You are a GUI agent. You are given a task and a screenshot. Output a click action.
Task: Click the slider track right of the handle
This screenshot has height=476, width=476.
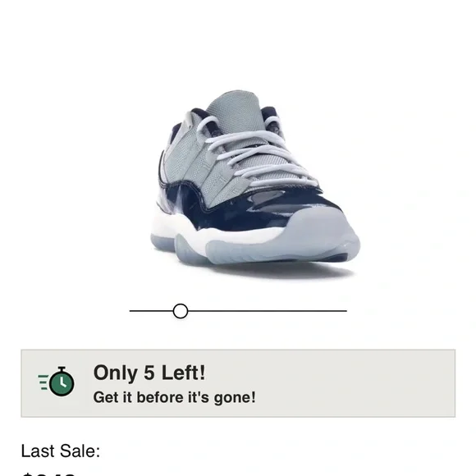(x=268, y=311)
